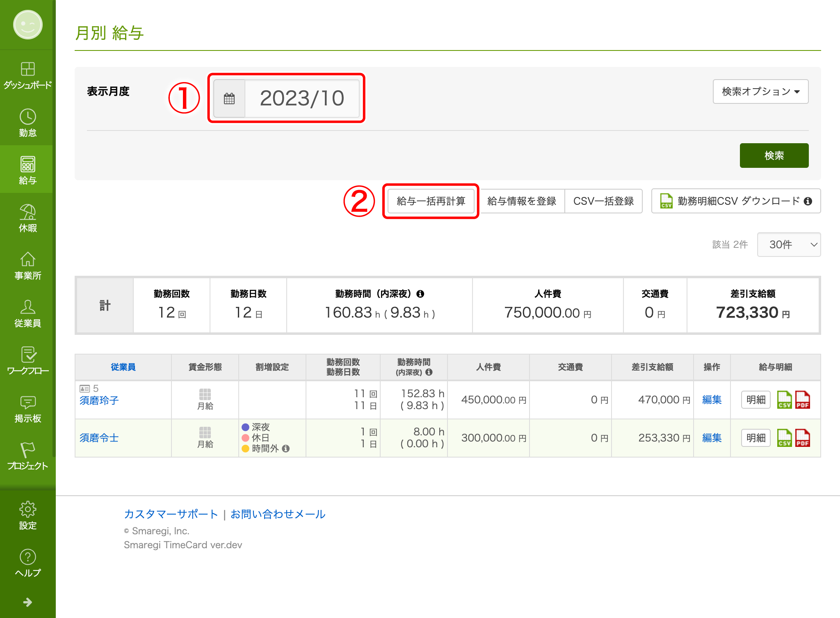Screen dimensions: 840x618
Task: Download PDF payslip for 須磨玲子
Action: click(803, 400)
